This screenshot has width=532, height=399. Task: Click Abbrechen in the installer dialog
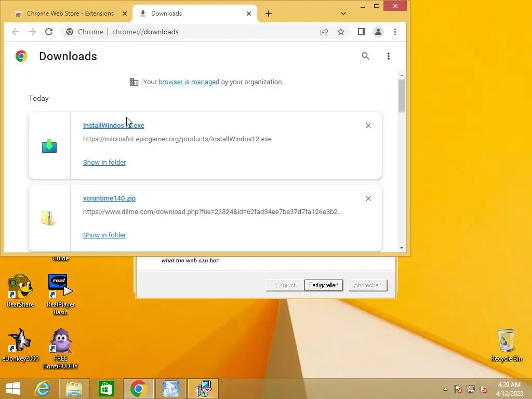click(x=368, y=285)
